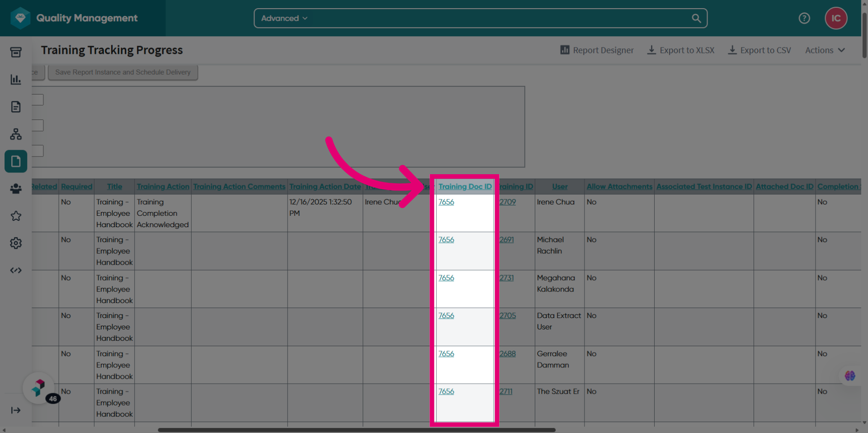Image resolution: width=868 pixels, height=433 pixels.
Task: Click the Quality Management logo icon
Action: coord(20,18)
